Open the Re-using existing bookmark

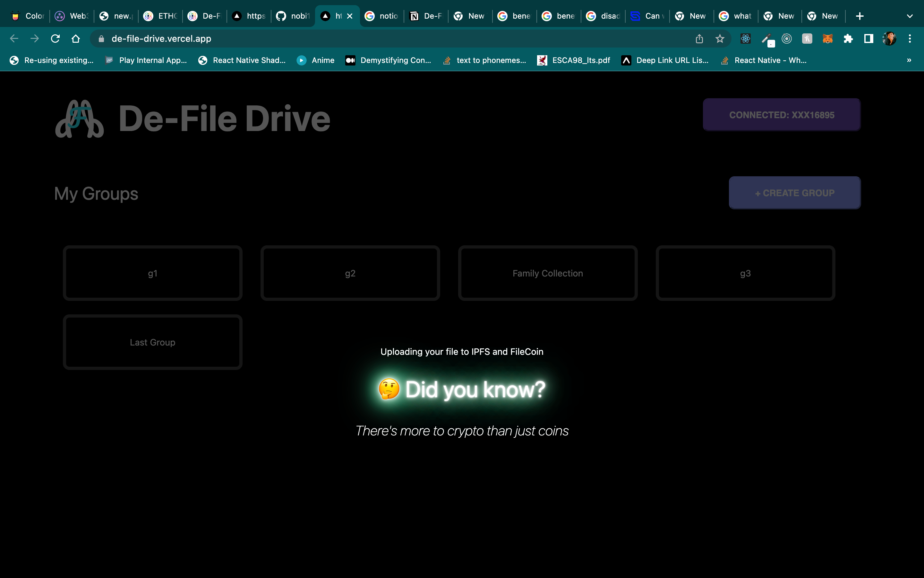(52, 60)
